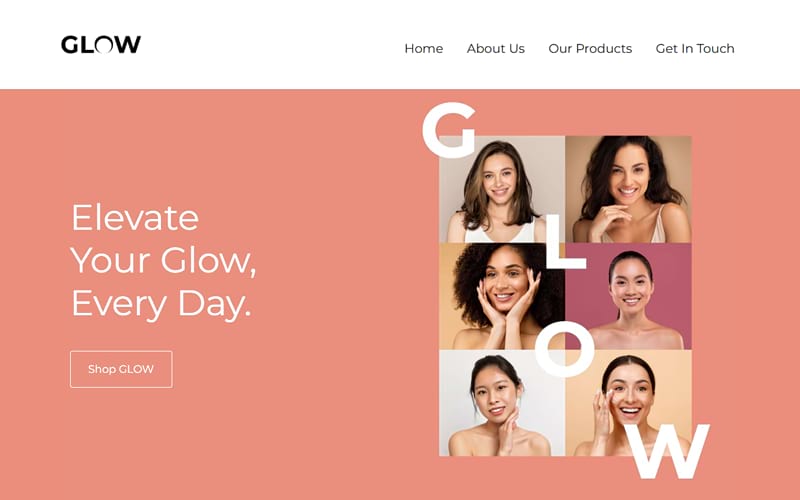Click the word Day. in the headline
The height and width of the screenshot is (500, 800).
(214, 305)
